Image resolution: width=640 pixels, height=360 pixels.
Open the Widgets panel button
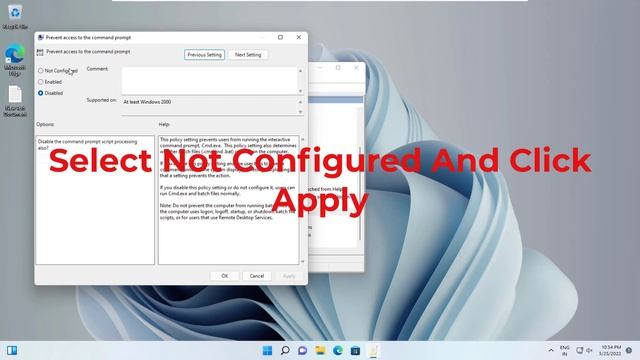(x=12, y=350)
